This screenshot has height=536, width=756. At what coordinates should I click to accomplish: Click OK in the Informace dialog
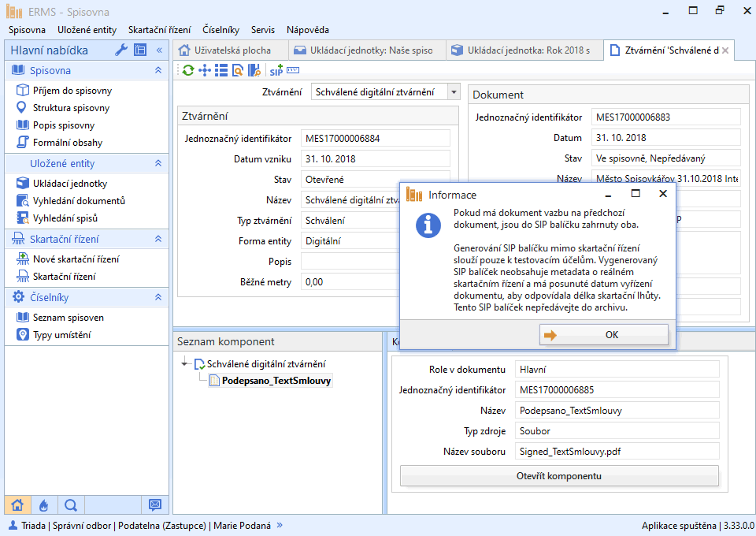604,335
